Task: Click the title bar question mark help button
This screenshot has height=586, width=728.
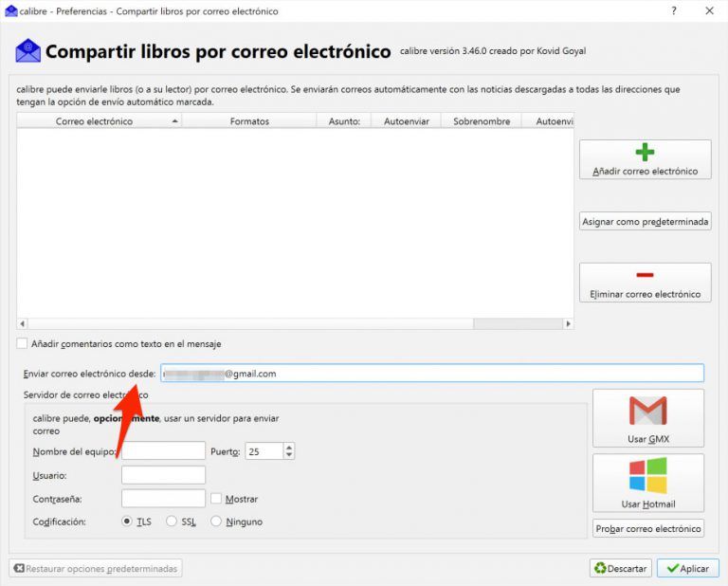Action: pos(674,10)
